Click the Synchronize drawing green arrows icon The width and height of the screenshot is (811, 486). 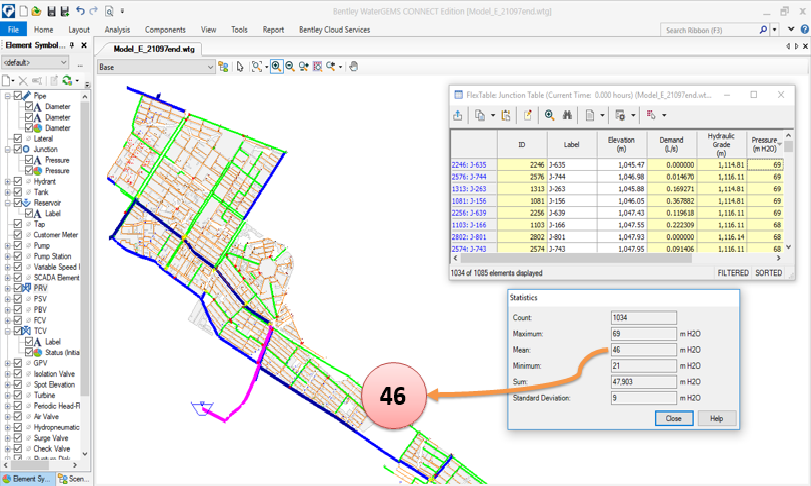tap(67, 81)
